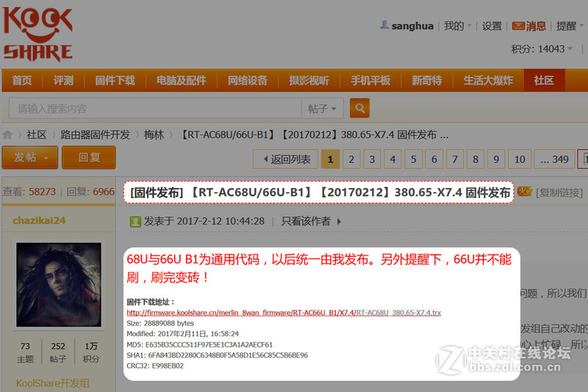588x392 pixels.
Task: Click the KoolShare logo
Action: (38, 34)
